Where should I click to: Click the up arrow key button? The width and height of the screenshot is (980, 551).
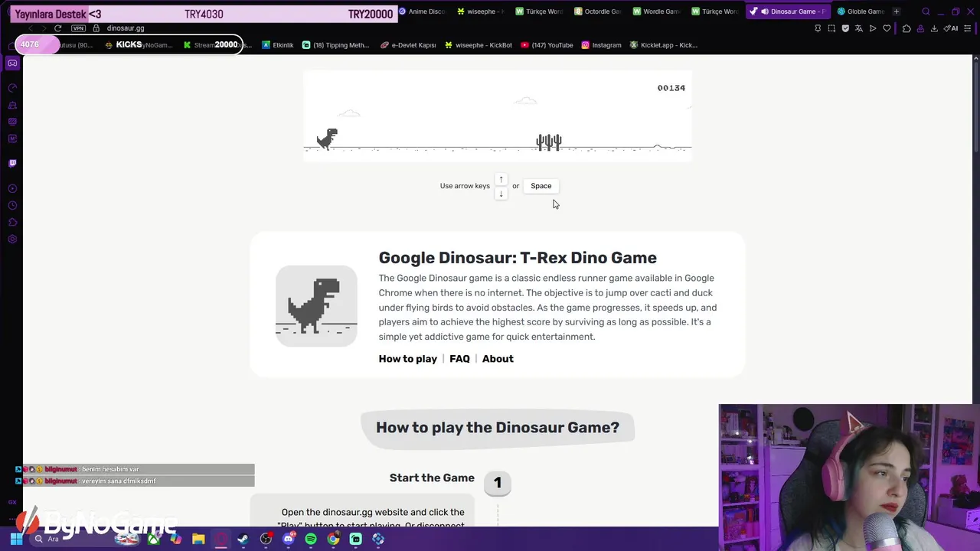[501, 179]
